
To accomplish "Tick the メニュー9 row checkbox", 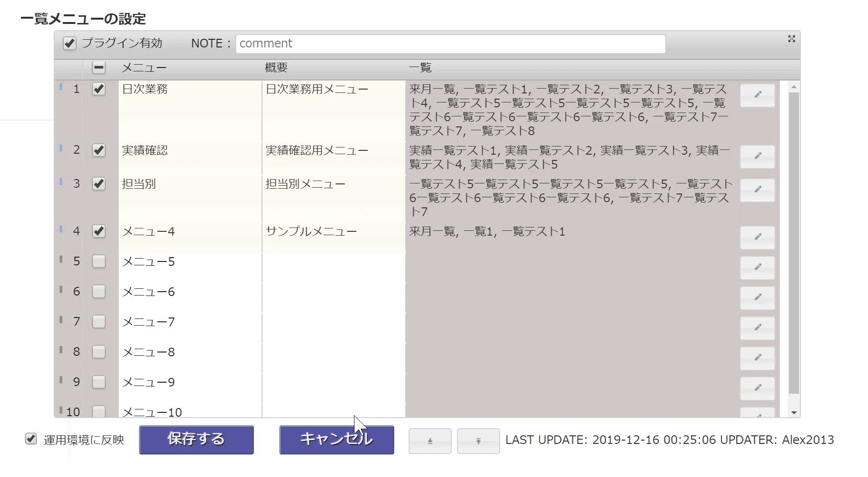I will pyautogui.click(x=99, y=382).
